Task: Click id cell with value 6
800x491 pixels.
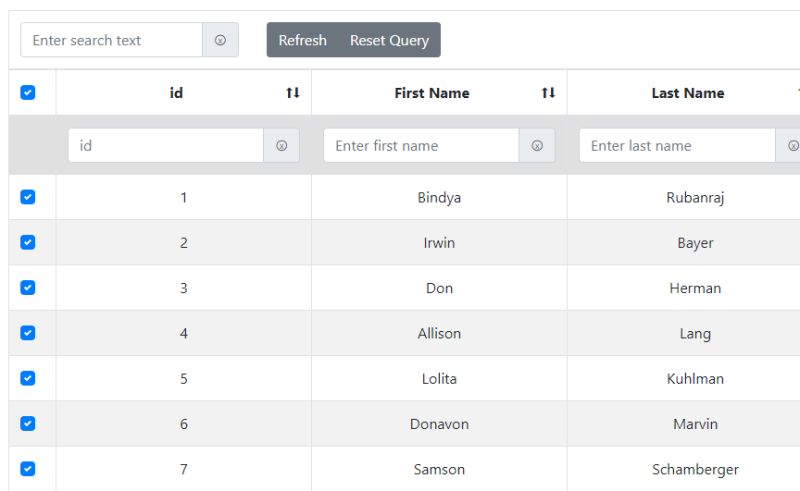Action: coord(184,424)
